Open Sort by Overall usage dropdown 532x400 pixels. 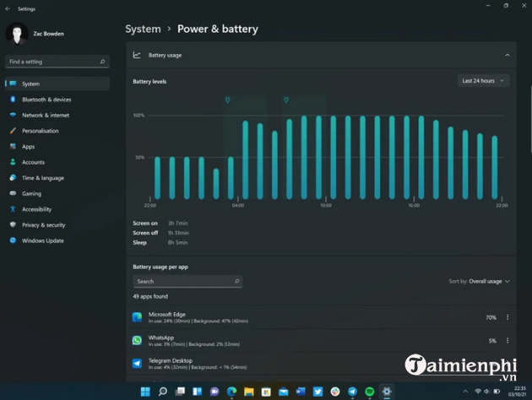click(479, 281)
